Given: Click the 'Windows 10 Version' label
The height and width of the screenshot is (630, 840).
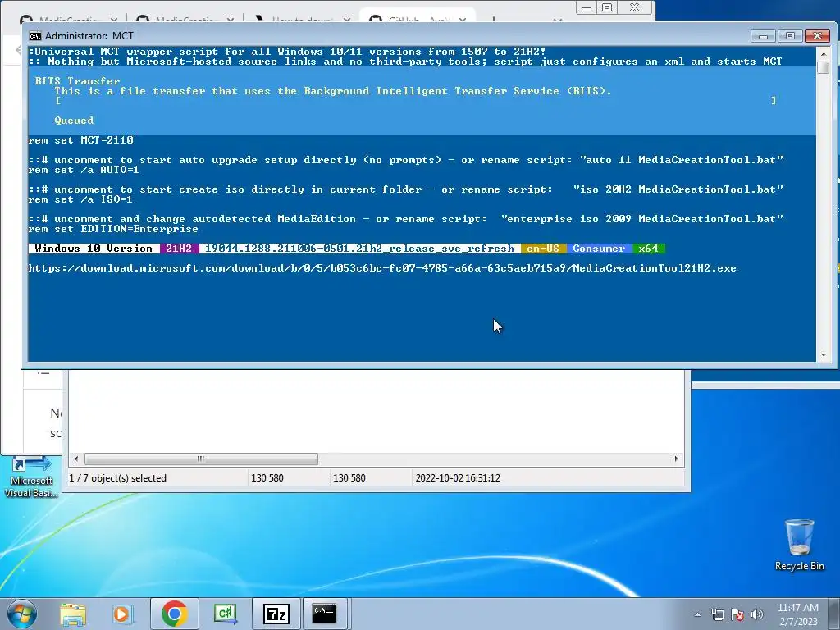Looking at the screenshot, I should 94,249.
